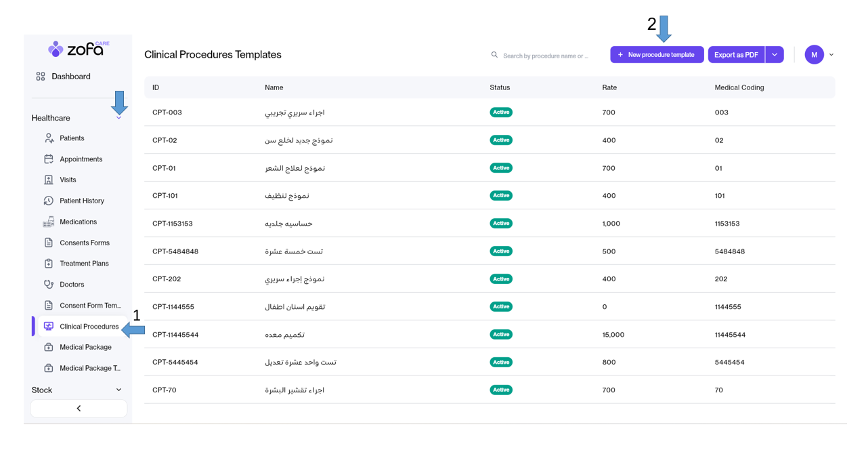Screen dimensions: 868x452
Task: Select Clinical Procedures menu item
Action: [89, 327]
